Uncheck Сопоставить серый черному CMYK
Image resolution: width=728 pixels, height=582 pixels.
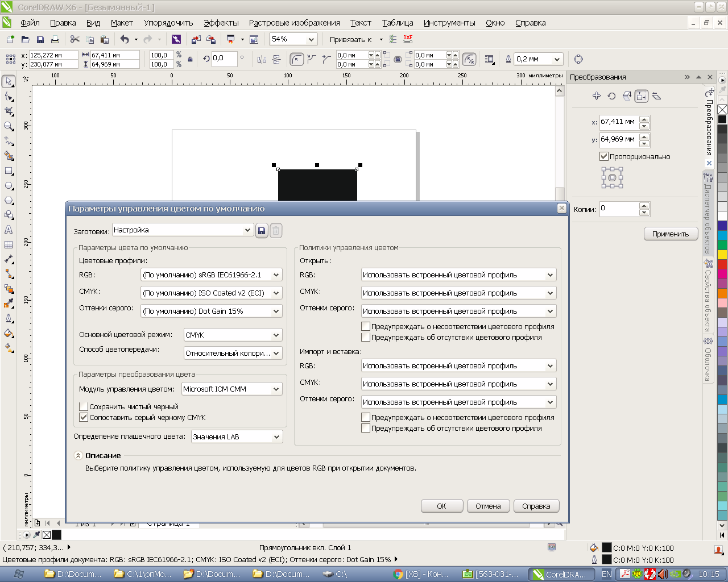point(84,418)
